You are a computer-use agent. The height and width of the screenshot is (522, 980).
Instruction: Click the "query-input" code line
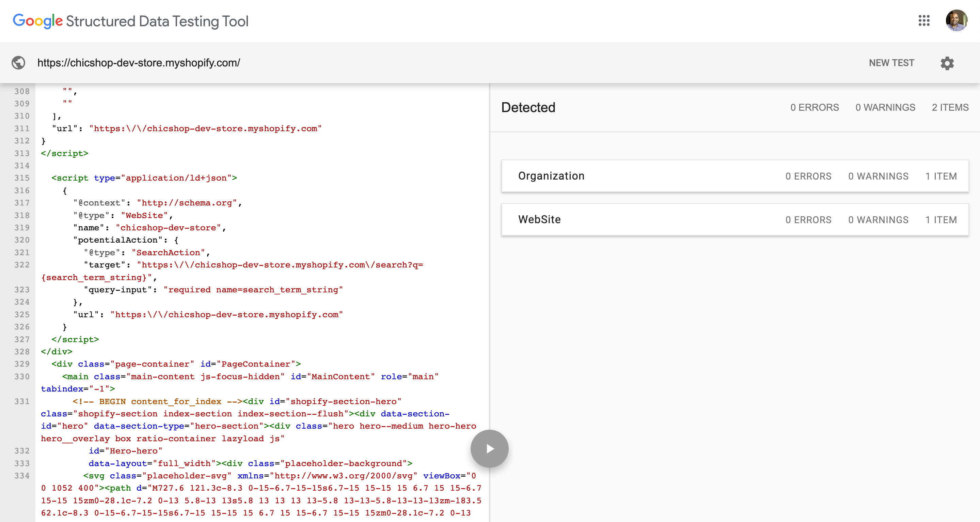coord(213,290)
